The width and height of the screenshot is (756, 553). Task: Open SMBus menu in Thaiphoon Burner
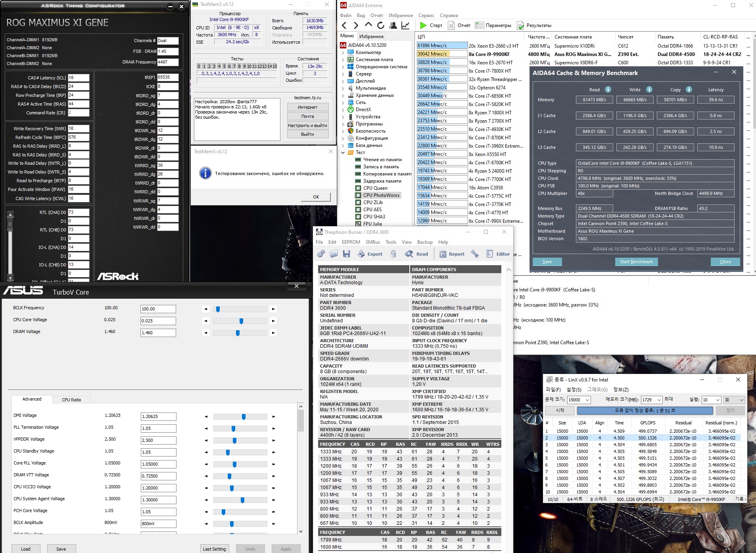coord(373,242)
